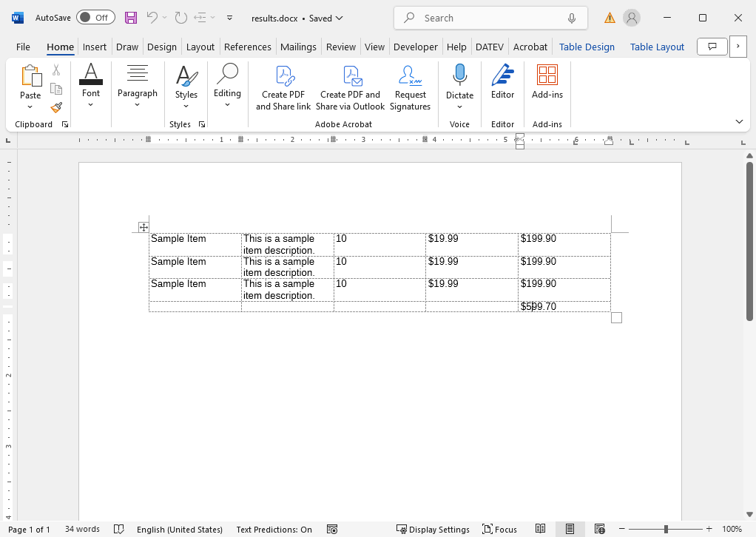Click Text Predictions: On
The image size is (756, 537).
pyautogui.click(x=274, y=530)
